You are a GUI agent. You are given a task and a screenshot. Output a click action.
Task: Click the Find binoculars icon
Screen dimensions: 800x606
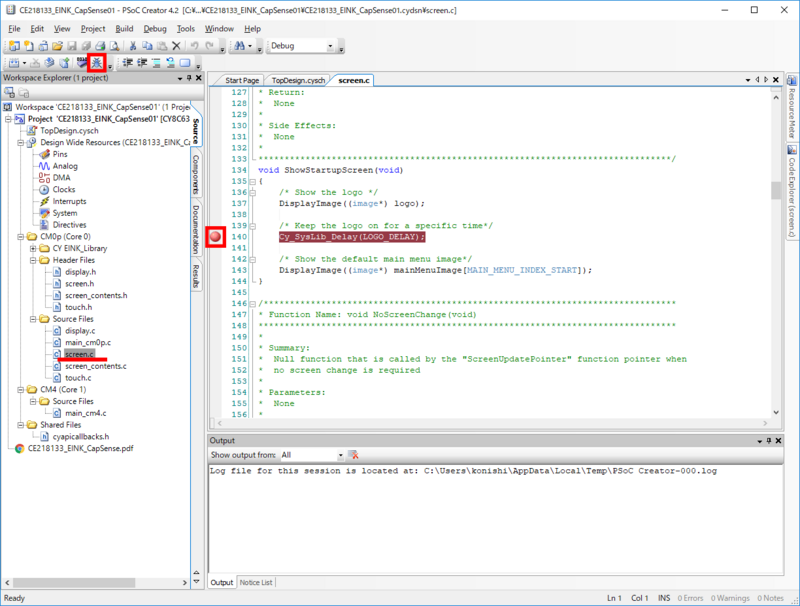click(x=239, y=46)
